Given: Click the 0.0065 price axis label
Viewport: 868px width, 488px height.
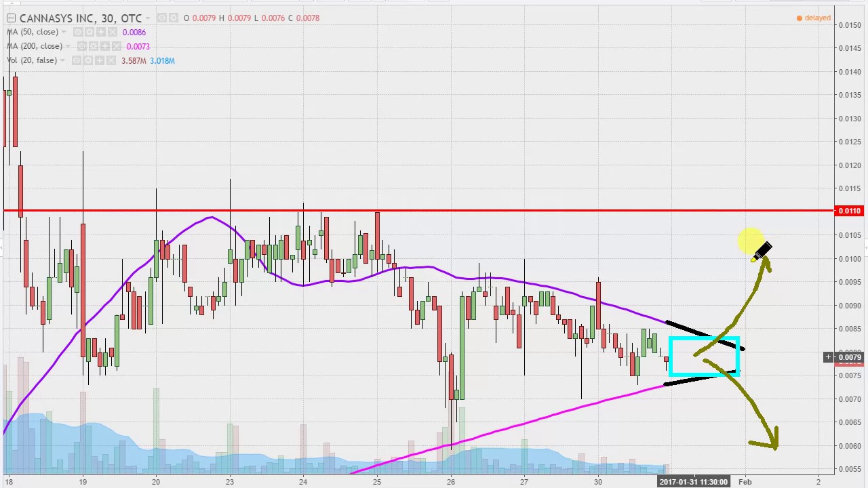Looking at the screenshot, I should coord(850,422).
